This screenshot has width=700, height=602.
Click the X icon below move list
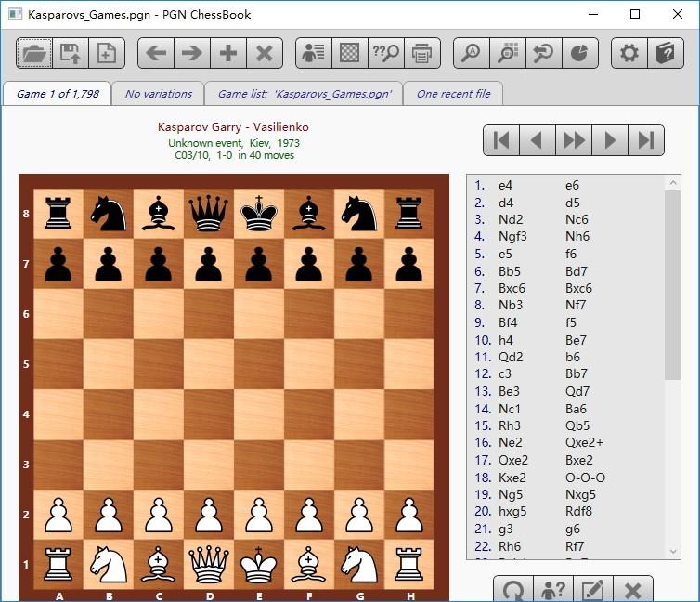pyautogui.click(x=632, y=590)
